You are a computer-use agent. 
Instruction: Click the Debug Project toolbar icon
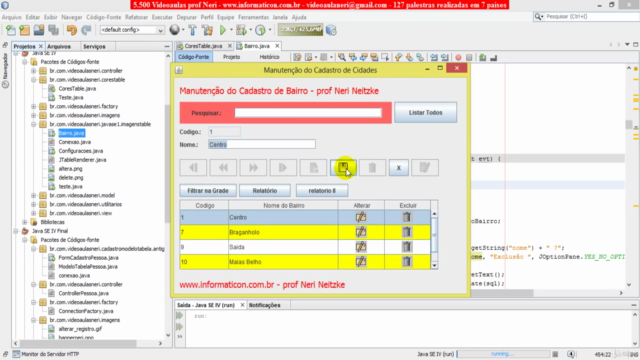(241, 30)
